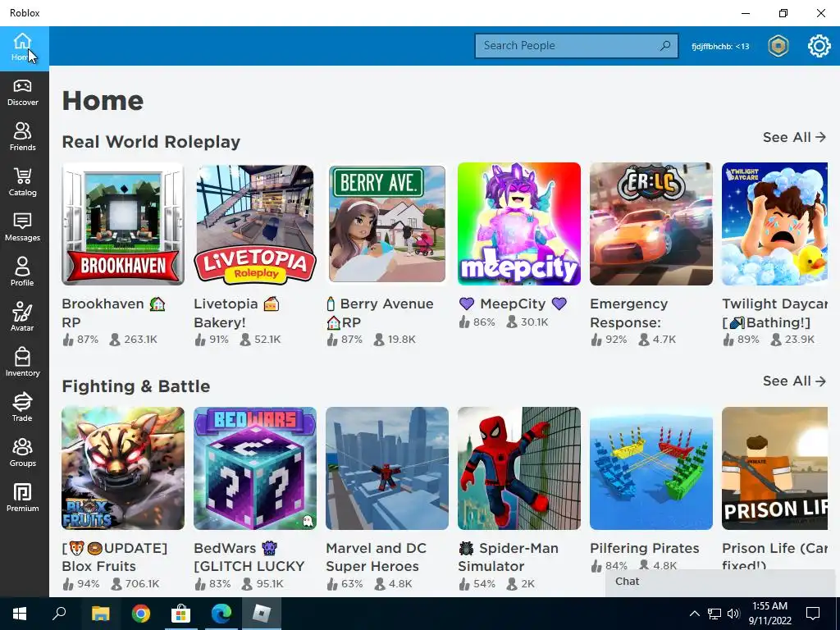The image size is (840, 630).
Task: Open the Avatar editor
Action: 24,318
